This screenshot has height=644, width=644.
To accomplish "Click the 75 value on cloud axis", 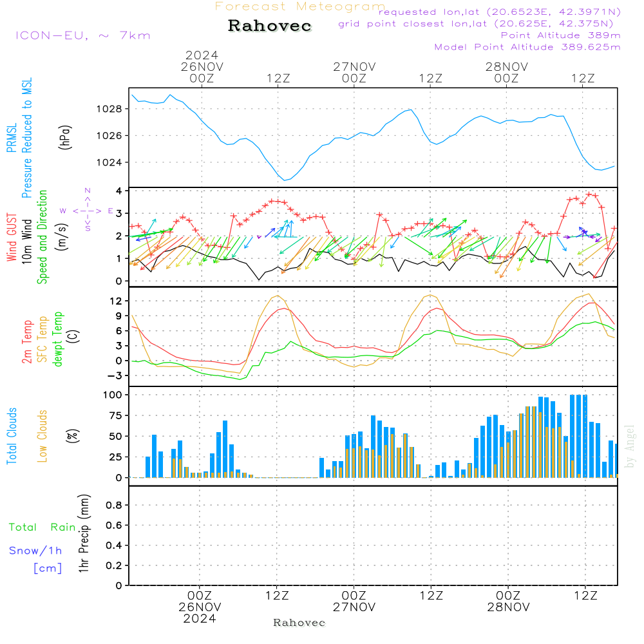I will coord(116,415).
